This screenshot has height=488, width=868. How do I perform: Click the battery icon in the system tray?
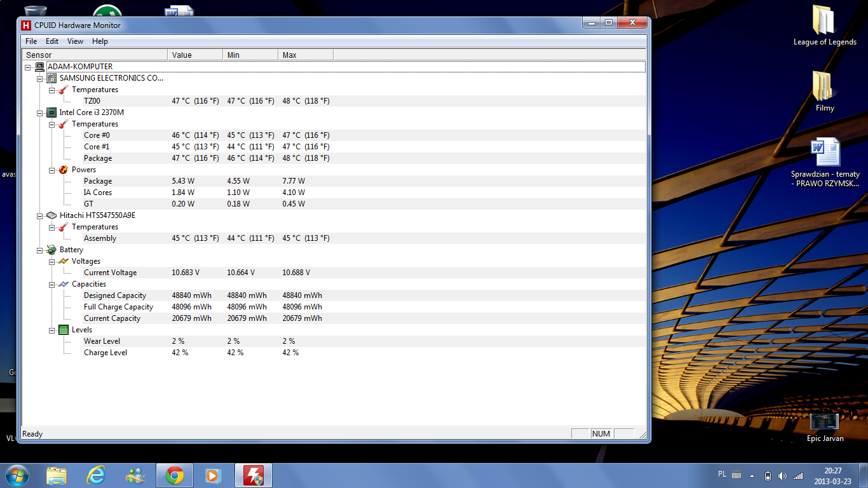768,476
